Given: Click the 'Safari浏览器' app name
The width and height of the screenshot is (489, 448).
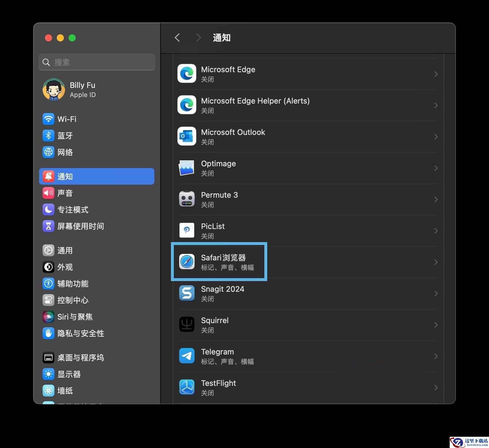Looking at the screenshot, I should 224,258.
